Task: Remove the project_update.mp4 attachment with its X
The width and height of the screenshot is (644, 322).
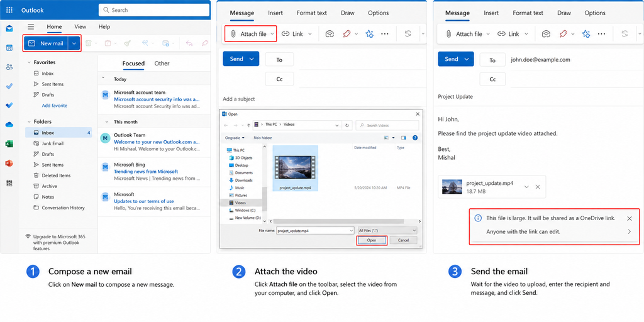Action: coord(538,187)
